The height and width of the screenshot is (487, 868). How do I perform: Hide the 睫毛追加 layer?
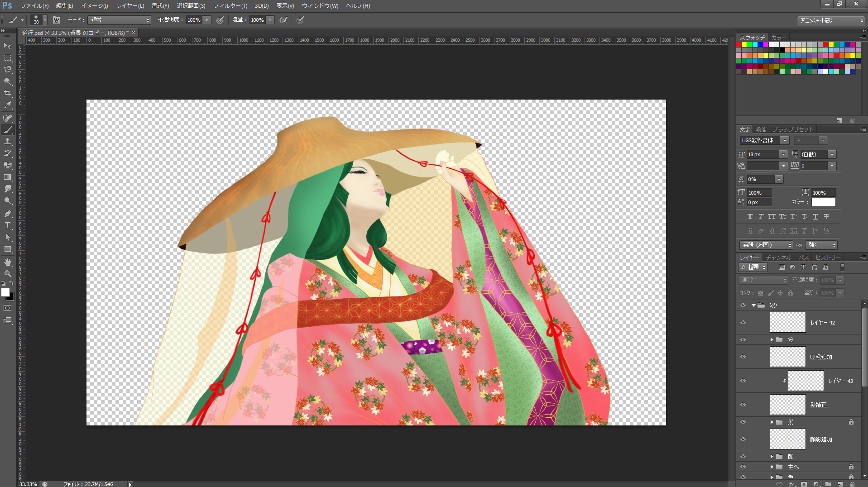[743, 357]
